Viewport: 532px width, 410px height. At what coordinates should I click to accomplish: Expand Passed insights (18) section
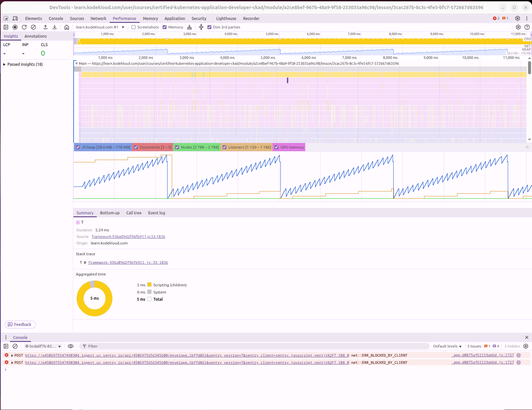23,64
